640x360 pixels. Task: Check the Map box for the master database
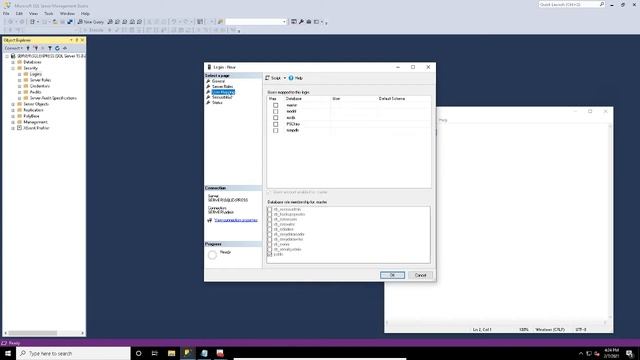(276, 105)
